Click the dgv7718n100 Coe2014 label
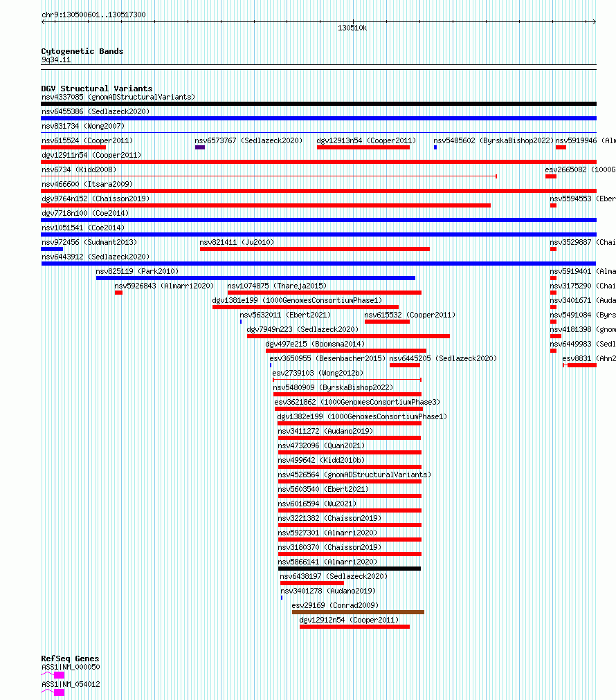This screenshot has width=616, height=700. coord(85,213)
